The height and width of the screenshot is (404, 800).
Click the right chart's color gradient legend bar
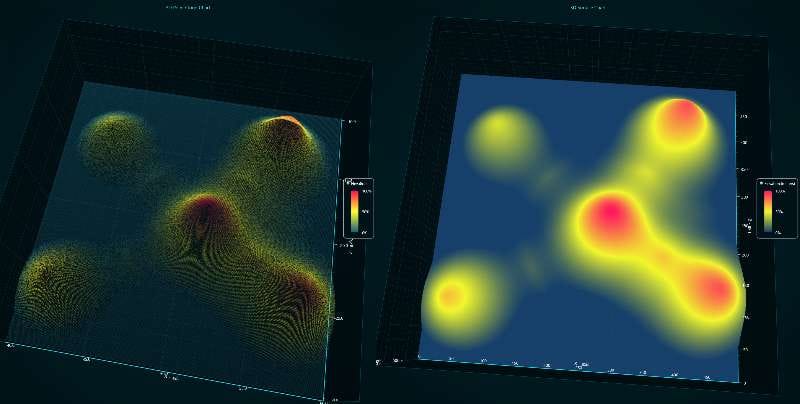click(x=767, y=211)
